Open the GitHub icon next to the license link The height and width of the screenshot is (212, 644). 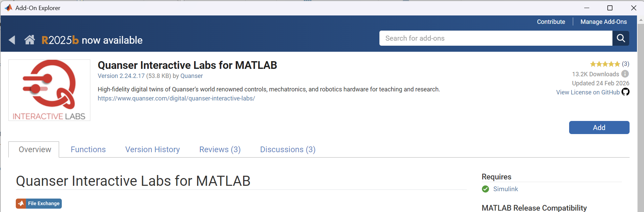[x=626, y=92]
